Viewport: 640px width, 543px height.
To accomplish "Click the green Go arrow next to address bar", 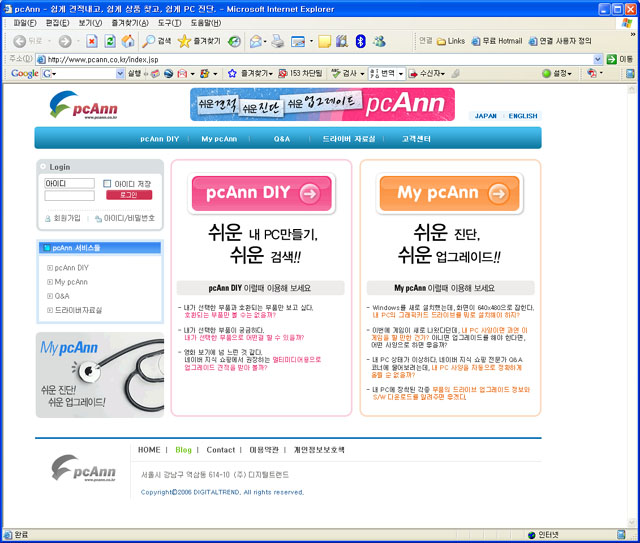I will click(x=611, y=60).
